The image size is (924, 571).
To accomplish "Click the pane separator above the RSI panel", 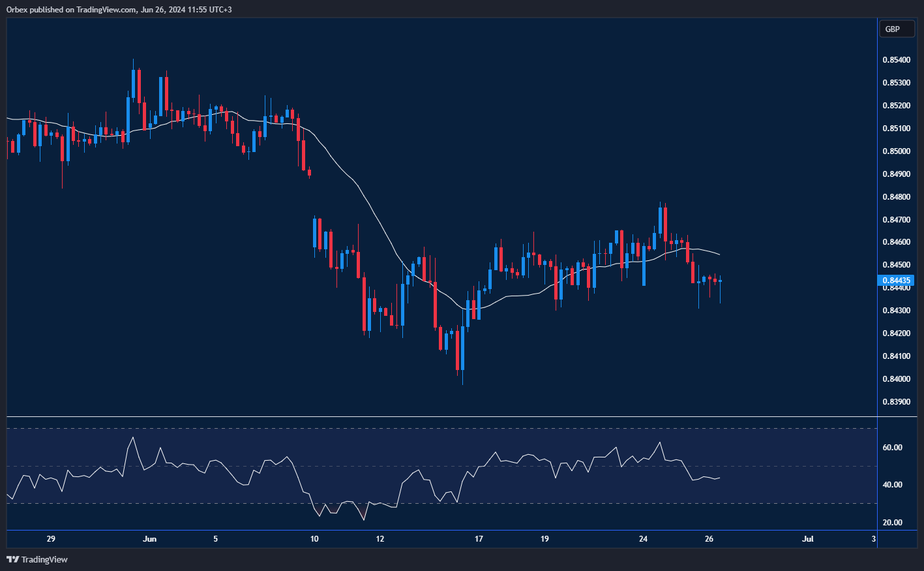I will point(456,416).
